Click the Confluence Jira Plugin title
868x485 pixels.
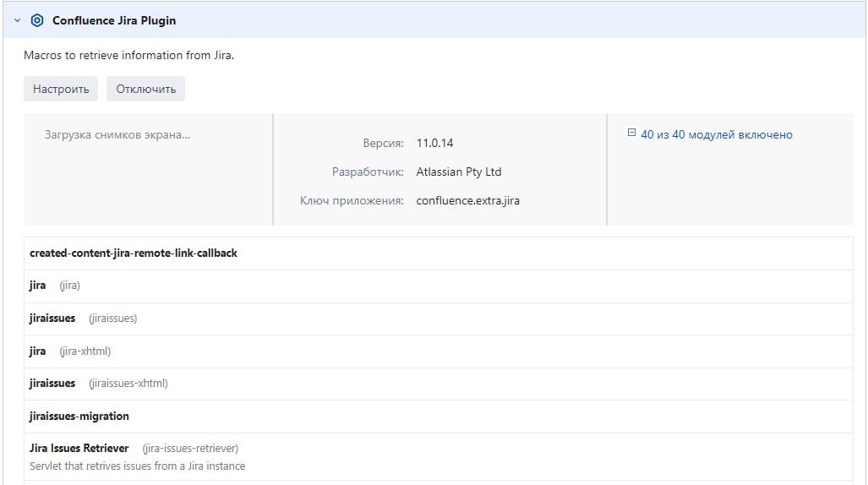click(x=114, y=20)
